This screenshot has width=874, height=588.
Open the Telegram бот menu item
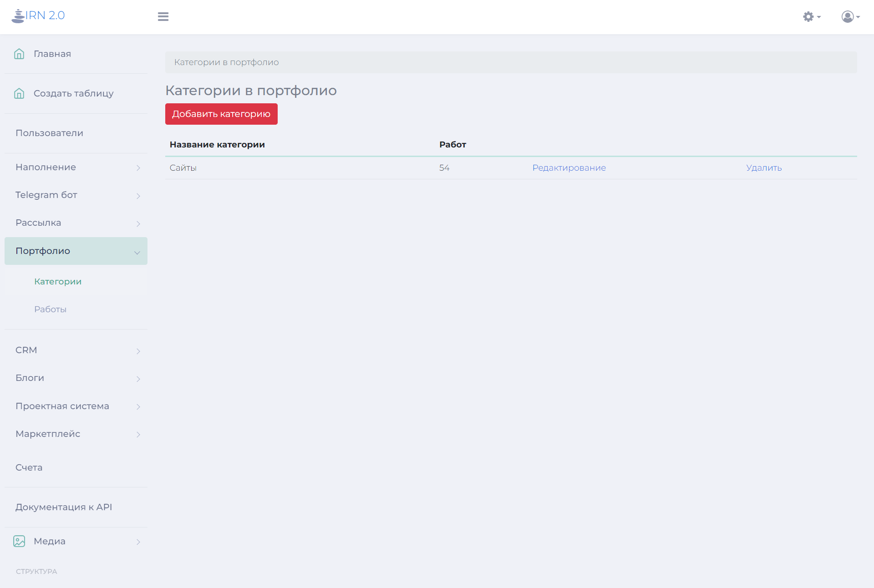click(76, 195)
